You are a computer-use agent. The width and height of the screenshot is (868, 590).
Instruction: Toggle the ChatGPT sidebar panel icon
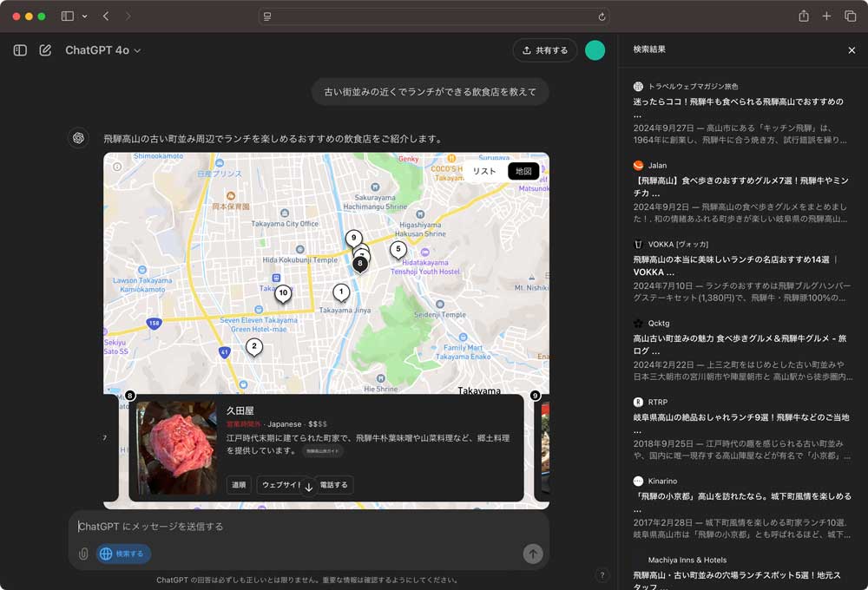pyautogui.click(x=20, y=50)
